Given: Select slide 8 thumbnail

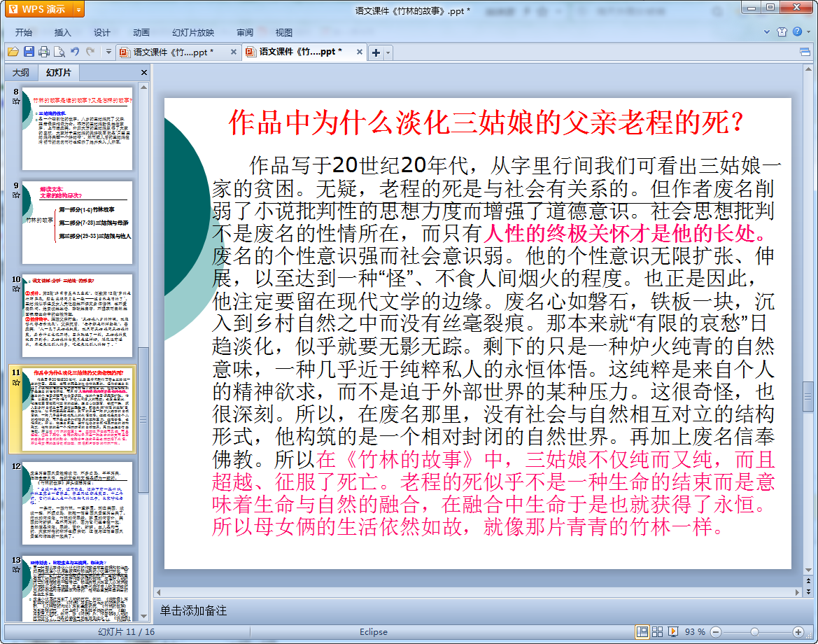Looking at the screenshot, I should (x=77, y=128).
